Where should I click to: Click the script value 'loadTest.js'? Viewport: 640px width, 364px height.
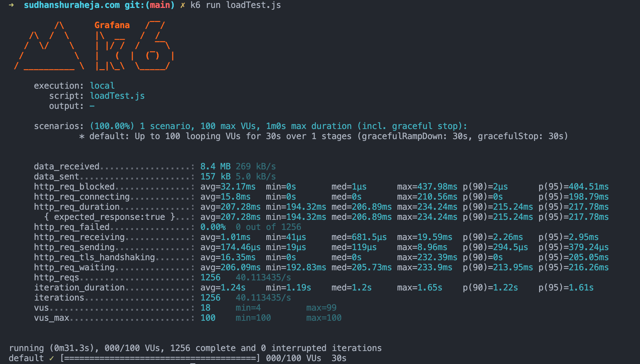pos(117,96)
